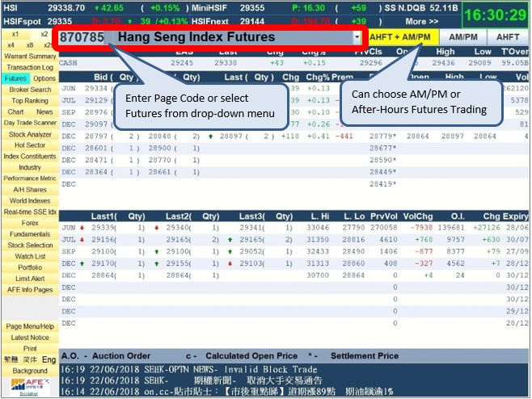Switch to Futures view

(x=15, y=78)
